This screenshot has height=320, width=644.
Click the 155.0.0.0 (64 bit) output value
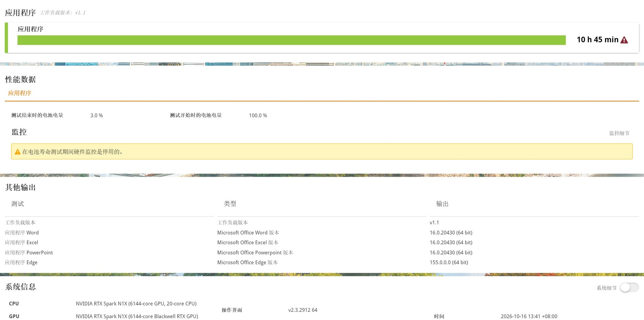[449, 263]
